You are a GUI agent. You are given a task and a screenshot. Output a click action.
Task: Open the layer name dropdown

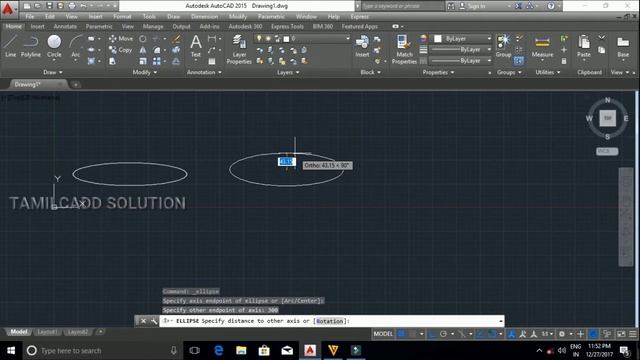tap(348, 38)
